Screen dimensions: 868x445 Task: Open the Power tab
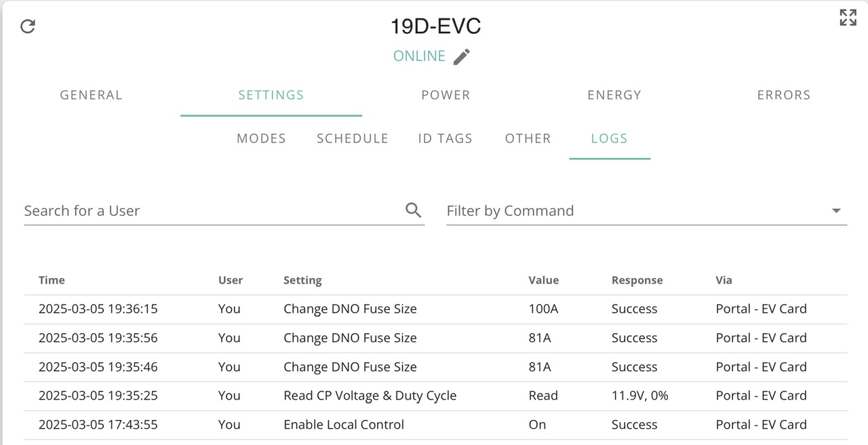pyautogui.click(x=446, y=95)
